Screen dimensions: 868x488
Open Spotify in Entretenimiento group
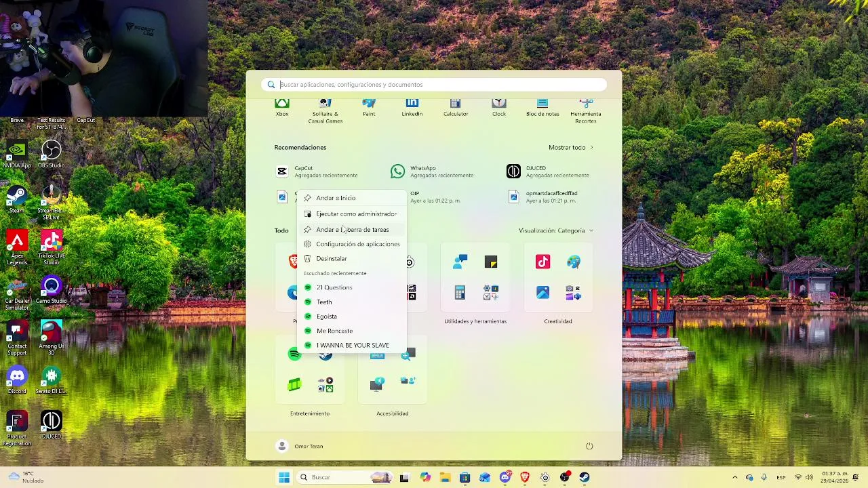point(294,354)
